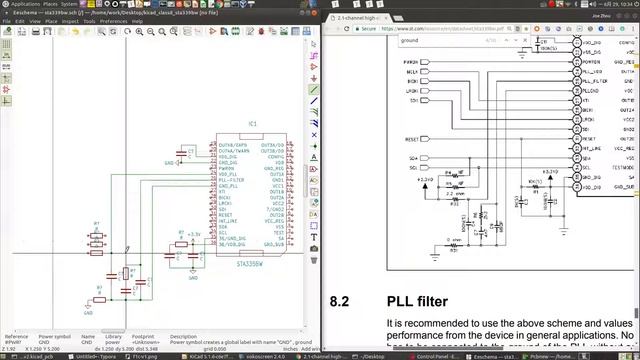Open the symbol library browser icon

click(224, 31)
